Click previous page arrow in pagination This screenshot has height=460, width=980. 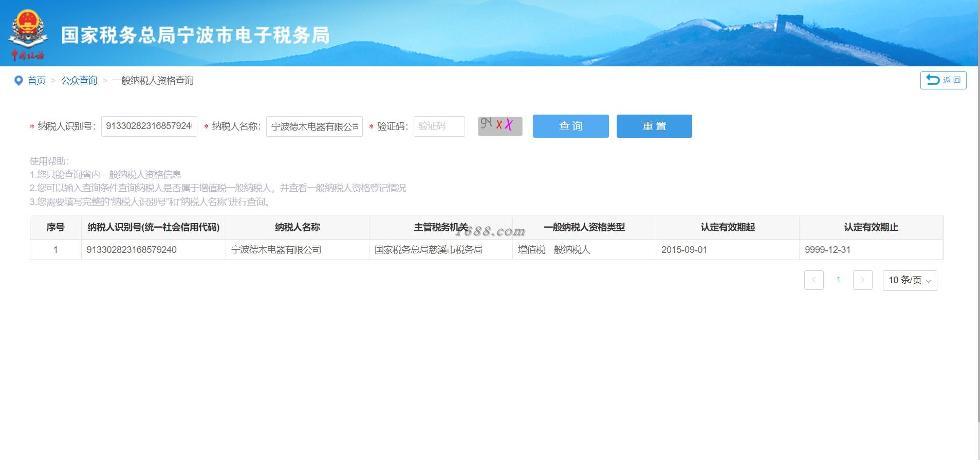point(814,280)
